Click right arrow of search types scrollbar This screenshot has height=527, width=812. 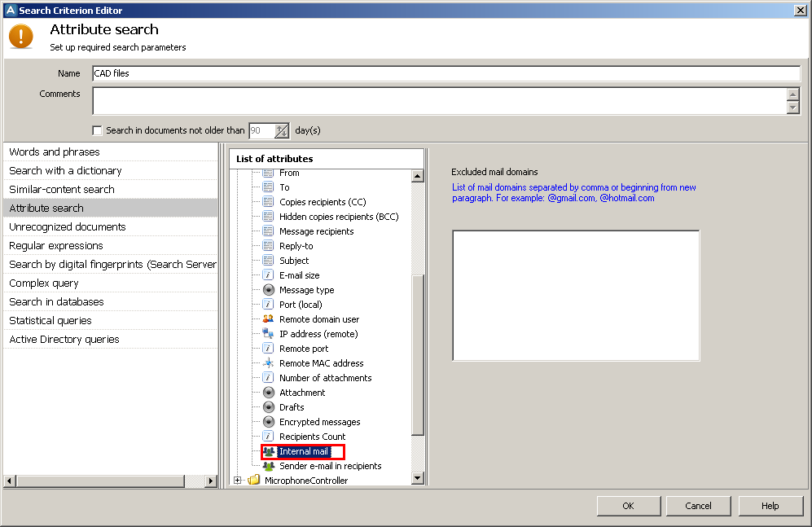pyautogui.click(x=210, y=481)
